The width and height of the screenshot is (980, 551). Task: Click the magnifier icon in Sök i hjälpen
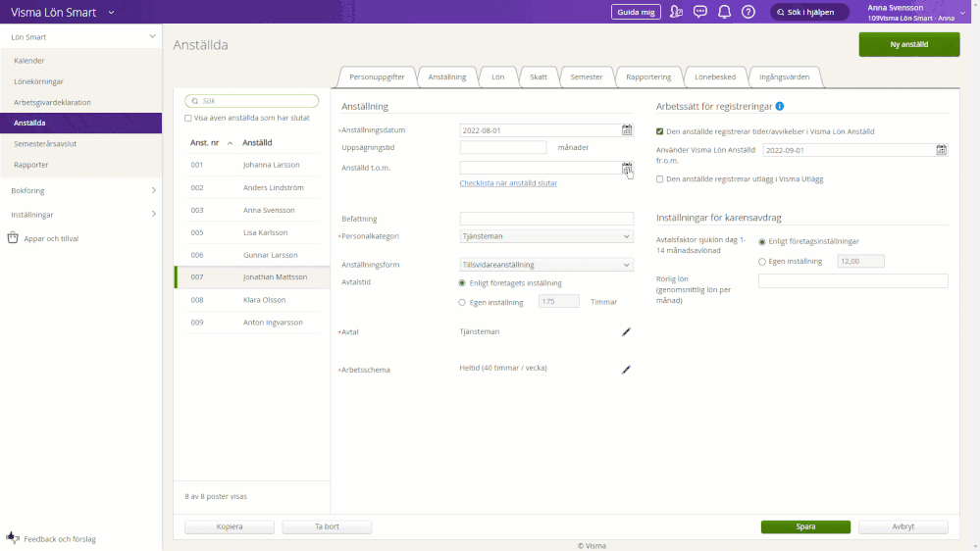(780, 12)
